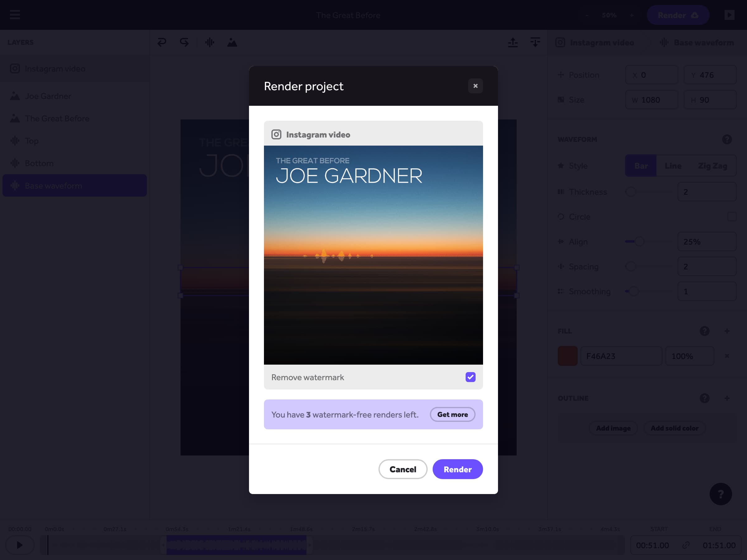The height and width of the screenshot is (560, 747).
Task: Enable the Circle checkbox
Action: point(731,216)
